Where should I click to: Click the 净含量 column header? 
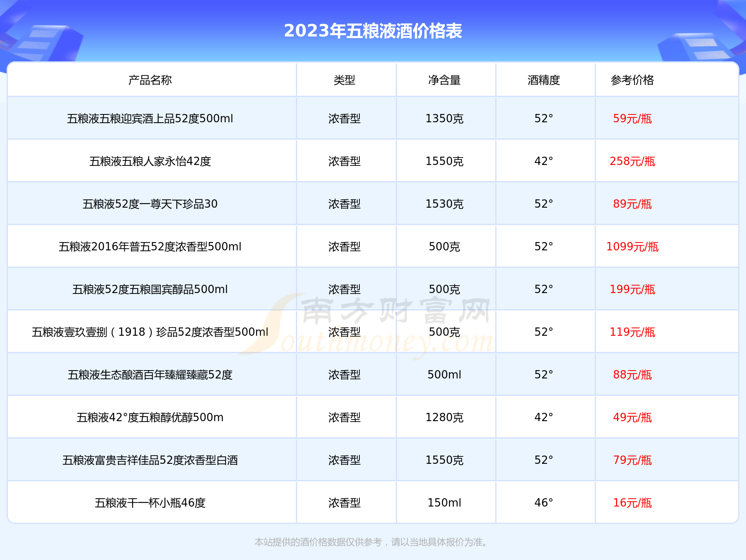tap(444, 80)
